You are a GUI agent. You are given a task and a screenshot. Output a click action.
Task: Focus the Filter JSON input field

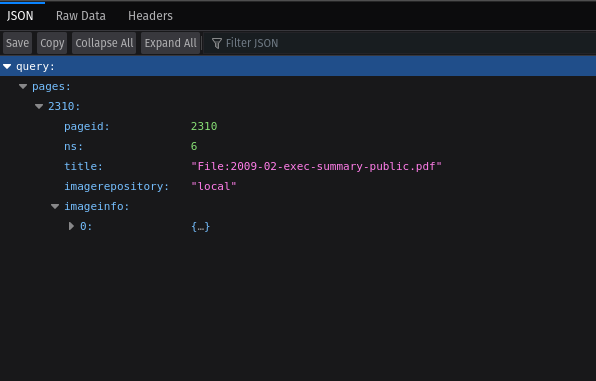pyautogui.click(x=400, y=43)
